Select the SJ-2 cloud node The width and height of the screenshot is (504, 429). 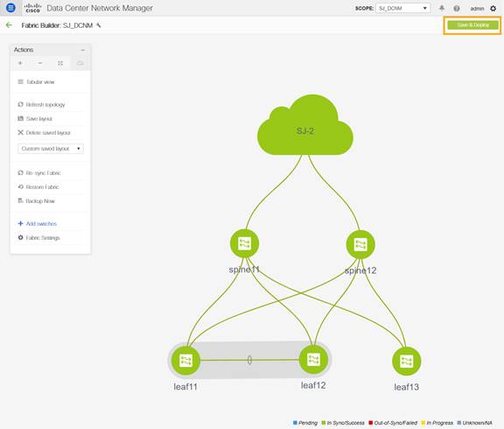[x=305, y=125]
